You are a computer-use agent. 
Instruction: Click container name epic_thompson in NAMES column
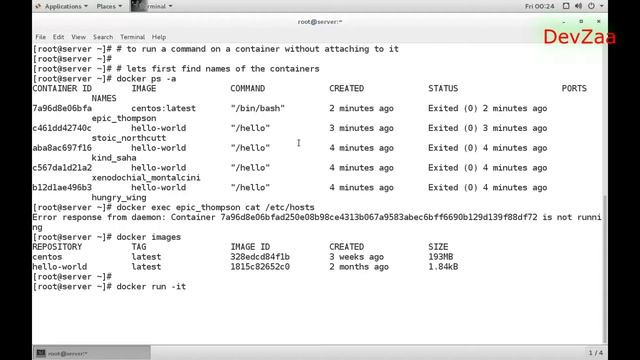pyautogui.click(x=124, y=118)
